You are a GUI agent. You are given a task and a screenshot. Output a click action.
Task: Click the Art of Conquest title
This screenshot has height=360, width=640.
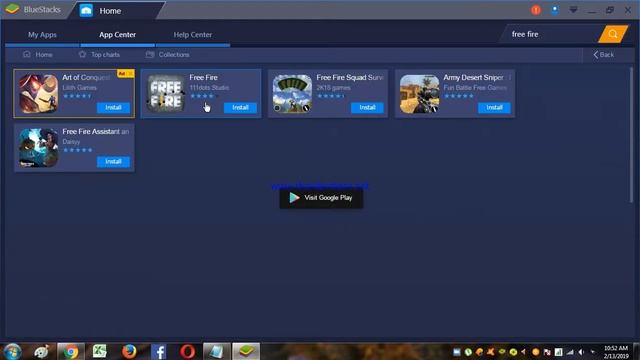(86, 78)
